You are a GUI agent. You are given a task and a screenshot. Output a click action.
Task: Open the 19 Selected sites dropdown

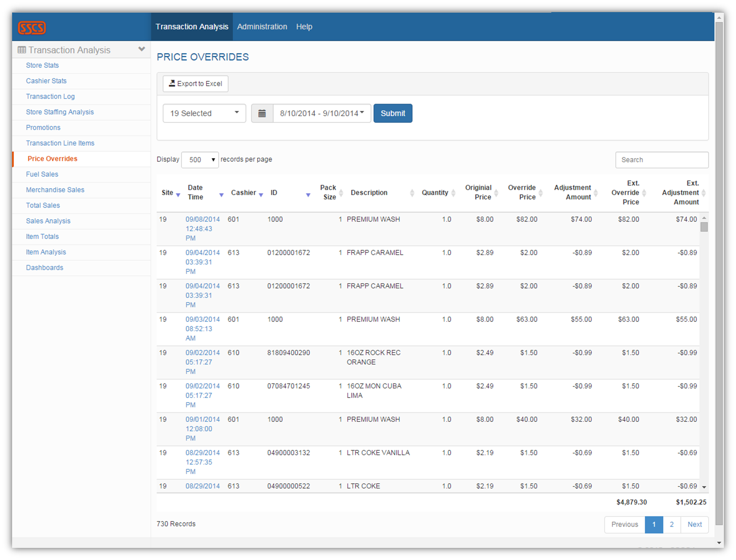click(x=204, y=113)
